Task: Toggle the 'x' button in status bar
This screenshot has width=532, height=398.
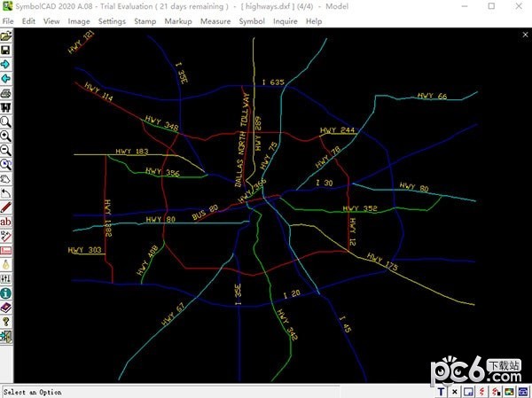Action: click(455, 391)
